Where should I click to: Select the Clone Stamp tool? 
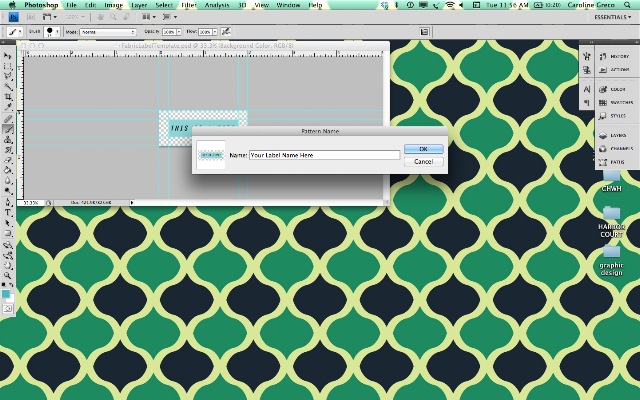pos(8,140)
